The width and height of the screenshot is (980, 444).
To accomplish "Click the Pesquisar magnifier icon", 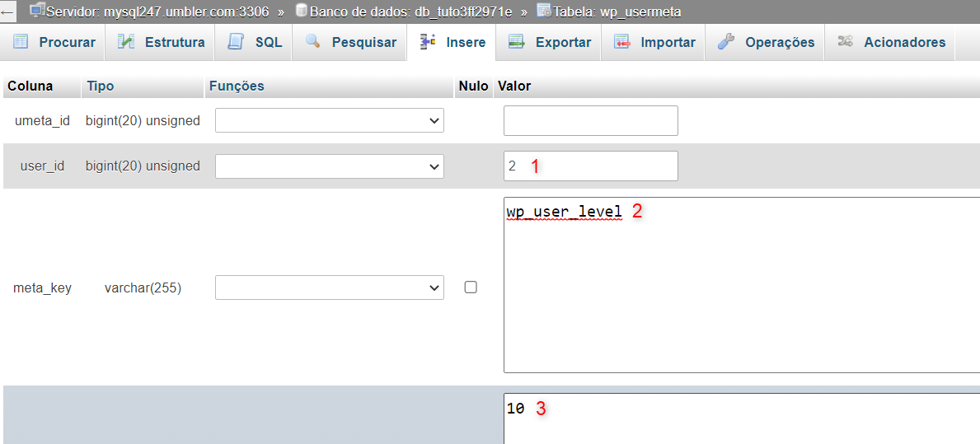I will point(312,42).
